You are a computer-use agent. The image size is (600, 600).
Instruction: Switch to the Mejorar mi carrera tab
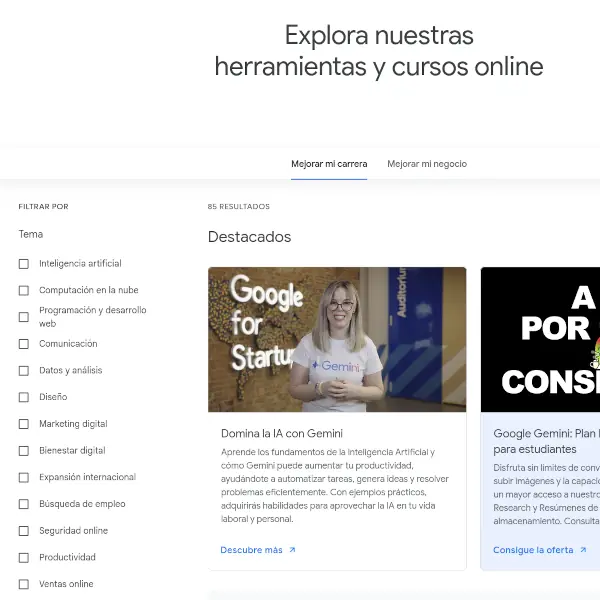pos(329,164)
